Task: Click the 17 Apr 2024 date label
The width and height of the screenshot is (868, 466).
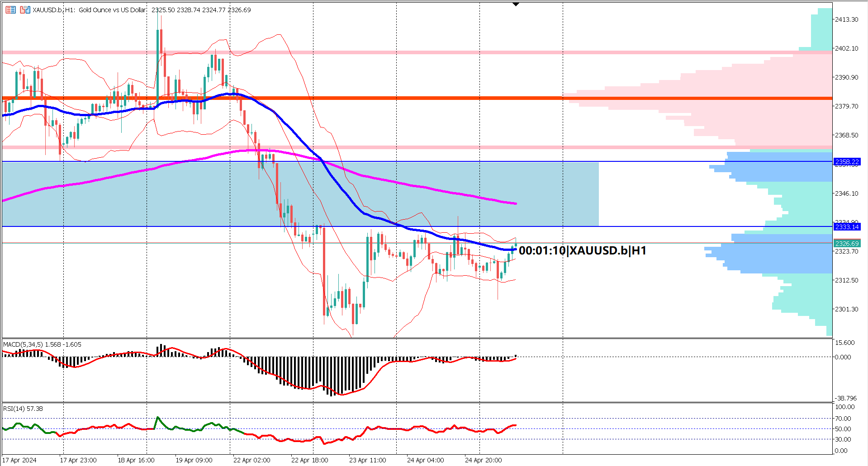Action: click(x=19, y=460)
